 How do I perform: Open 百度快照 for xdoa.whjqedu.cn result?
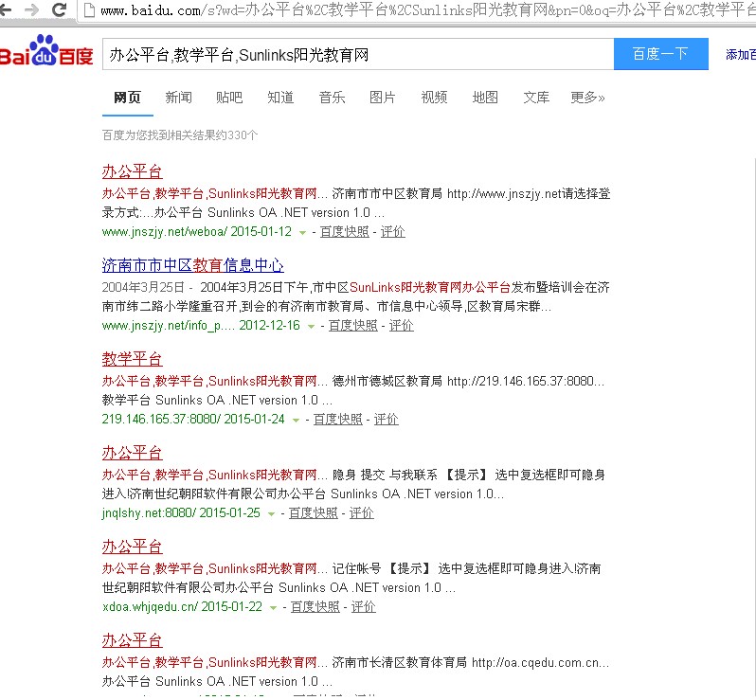pyautogui.click(x=315, y=607)
